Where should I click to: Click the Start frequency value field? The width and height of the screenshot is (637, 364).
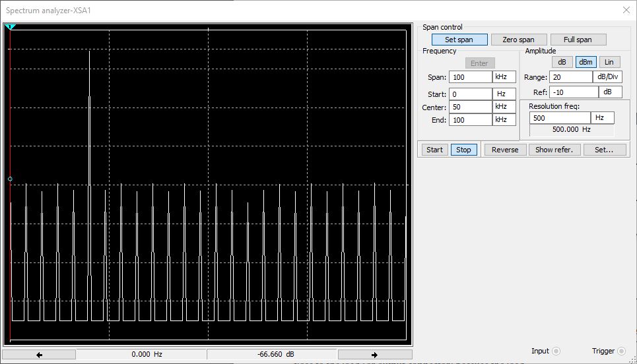click(x=471, y=94)
